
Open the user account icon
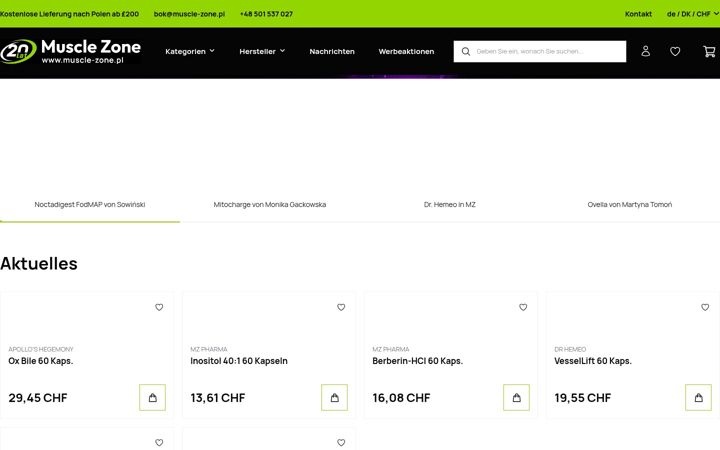coord(645,51)
